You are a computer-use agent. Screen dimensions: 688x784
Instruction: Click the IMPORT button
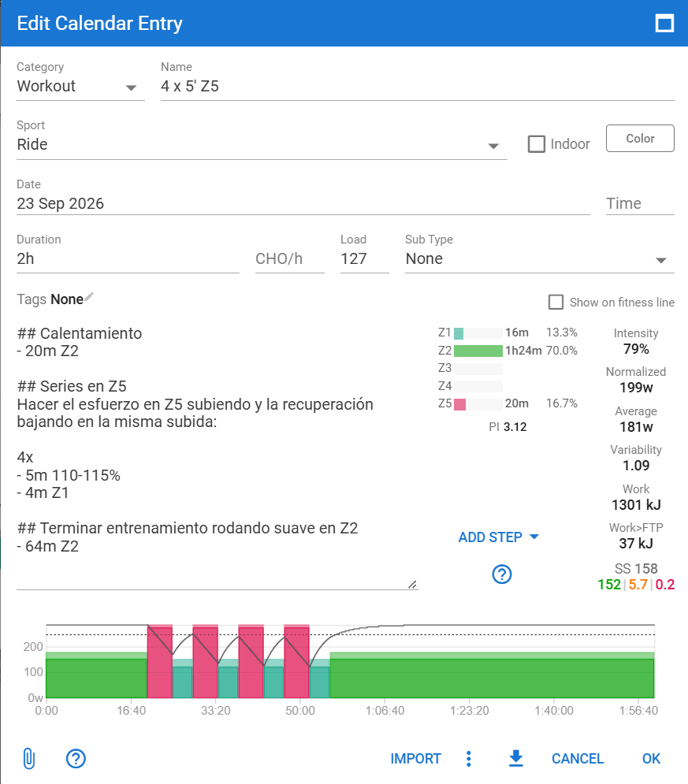click(x=415, y=759)
